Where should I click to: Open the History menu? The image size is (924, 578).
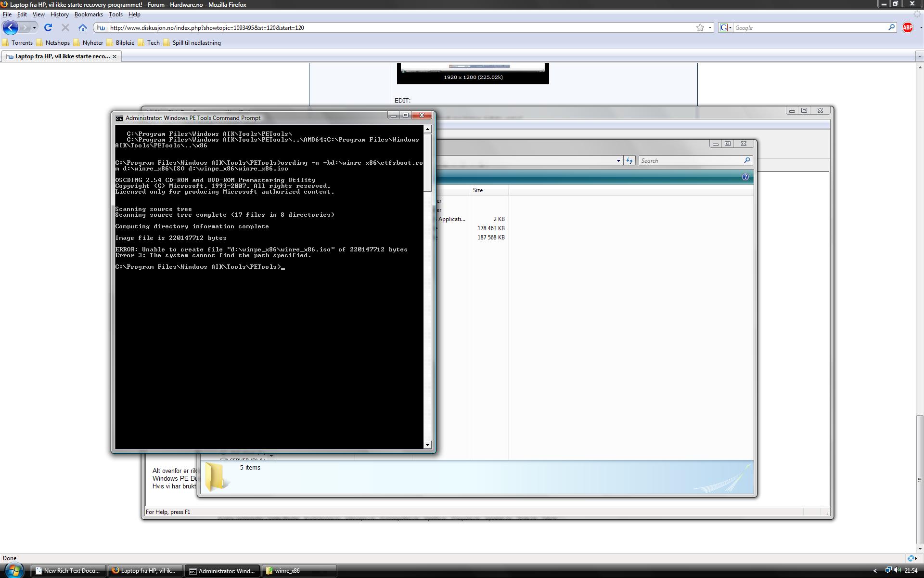(x=59, y=14)
